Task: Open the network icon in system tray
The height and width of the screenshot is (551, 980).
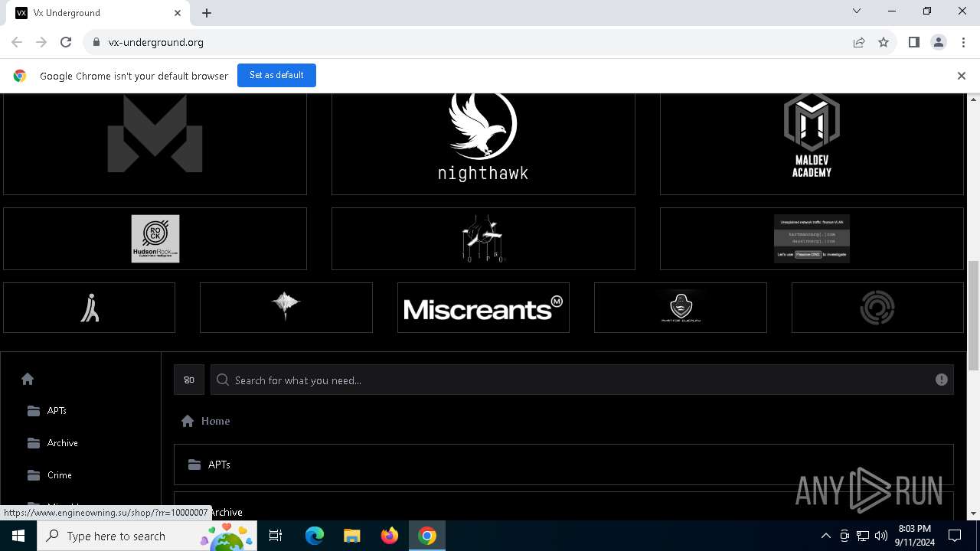Action: pyautogui.click(x=863, y=536)
